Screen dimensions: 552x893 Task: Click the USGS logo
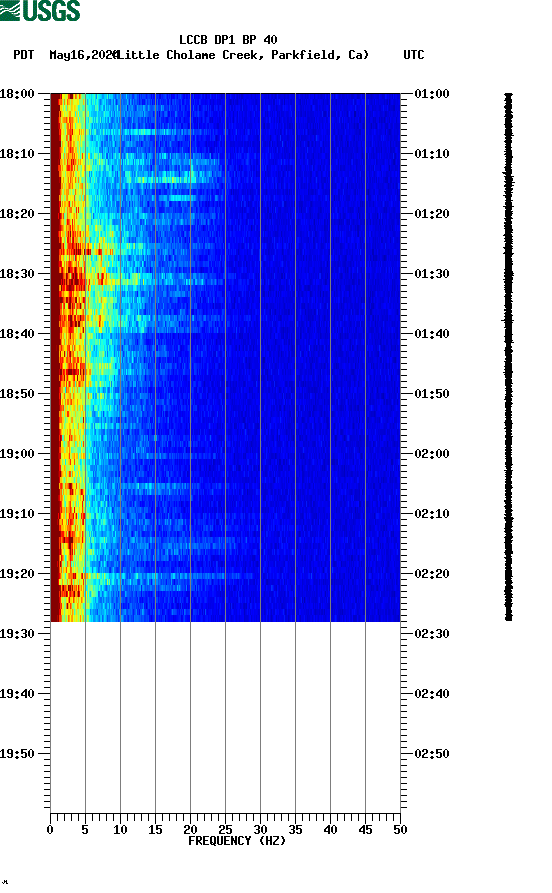40,10
